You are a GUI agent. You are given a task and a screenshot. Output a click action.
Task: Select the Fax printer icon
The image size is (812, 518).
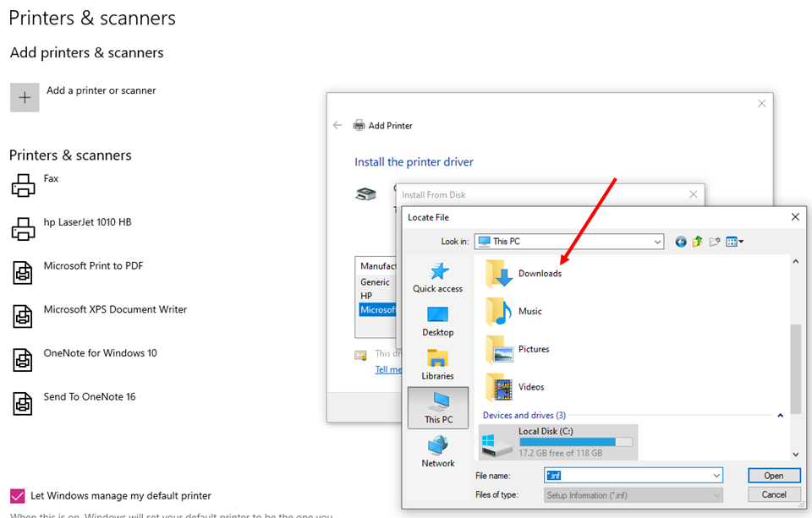24,185
